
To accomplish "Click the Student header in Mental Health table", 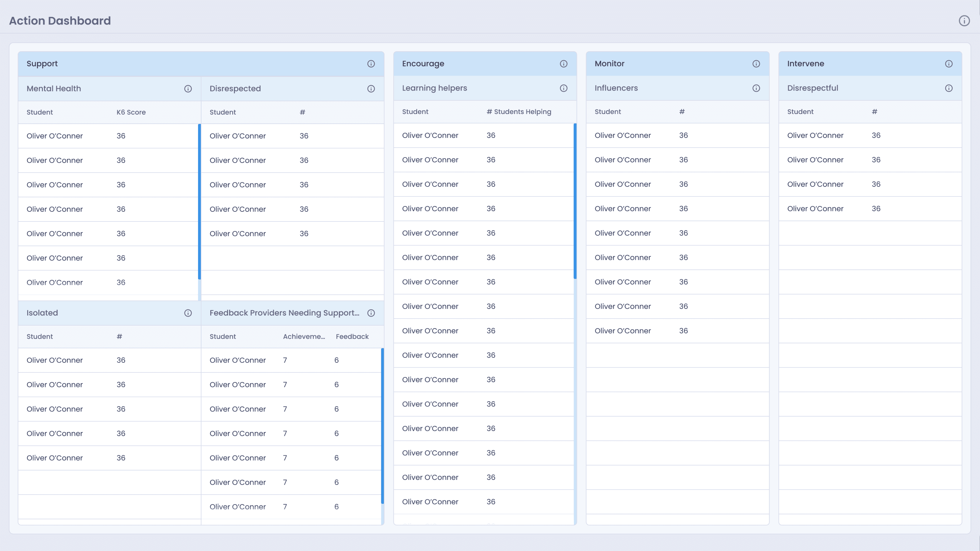I will point(40,112).
